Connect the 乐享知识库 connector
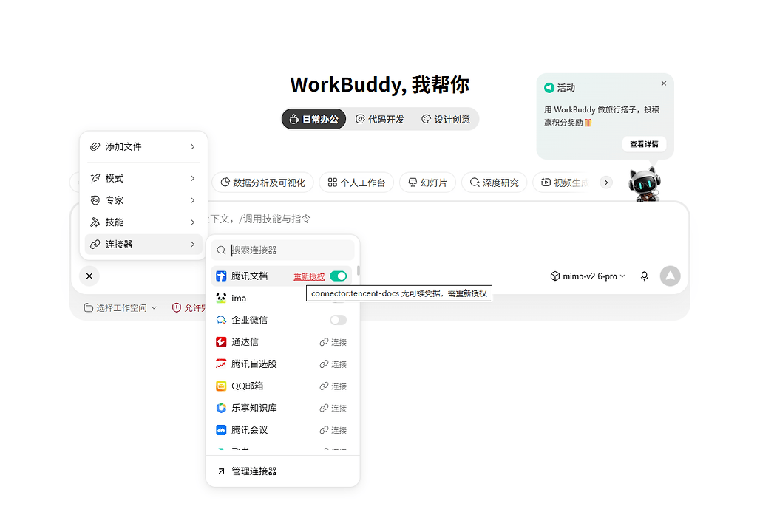This screenshot has height=532, width=757. click(333, 408)
